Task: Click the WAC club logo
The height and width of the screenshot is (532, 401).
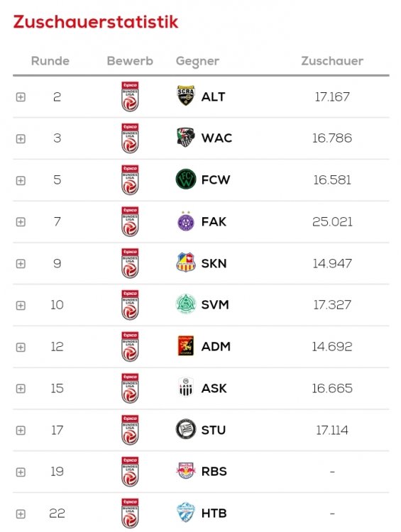Action: point(186,138)
